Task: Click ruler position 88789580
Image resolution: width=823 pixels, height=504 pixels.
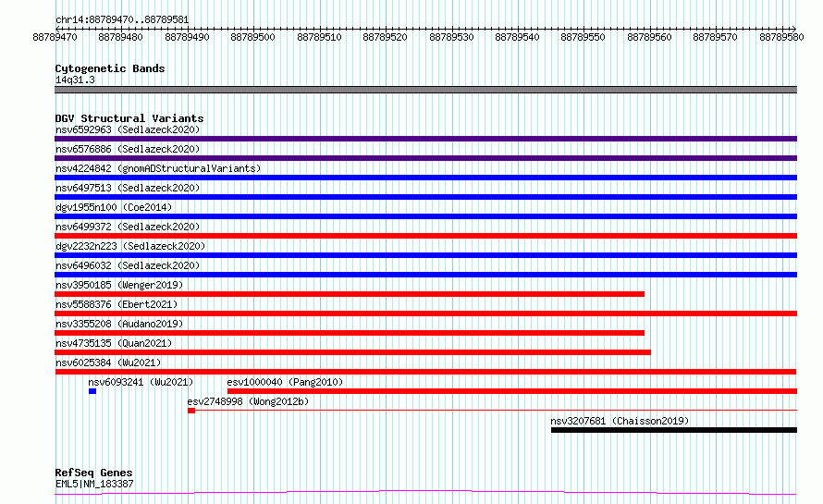Action: pyautogui.click(x=781, y=37)
